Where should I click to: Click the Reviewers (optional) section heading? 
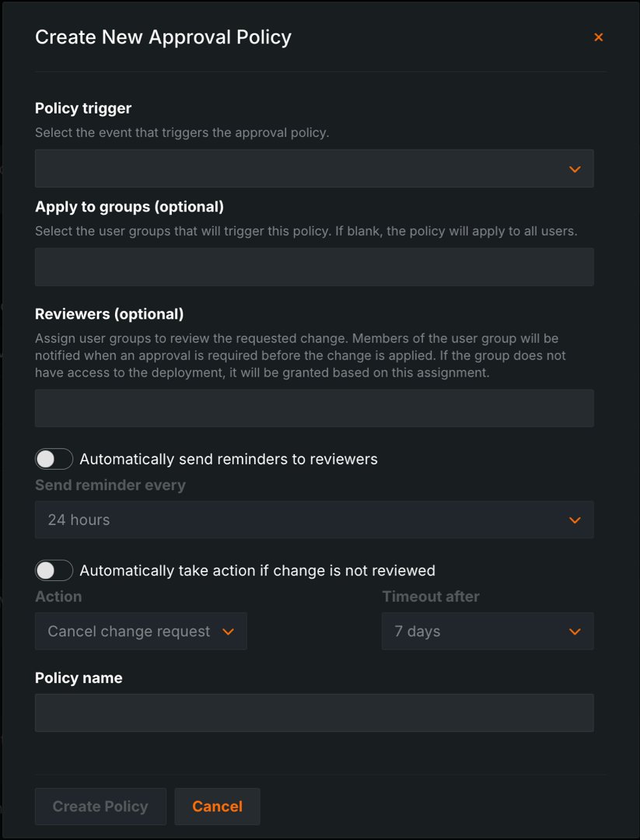click(x=110, y=314)
